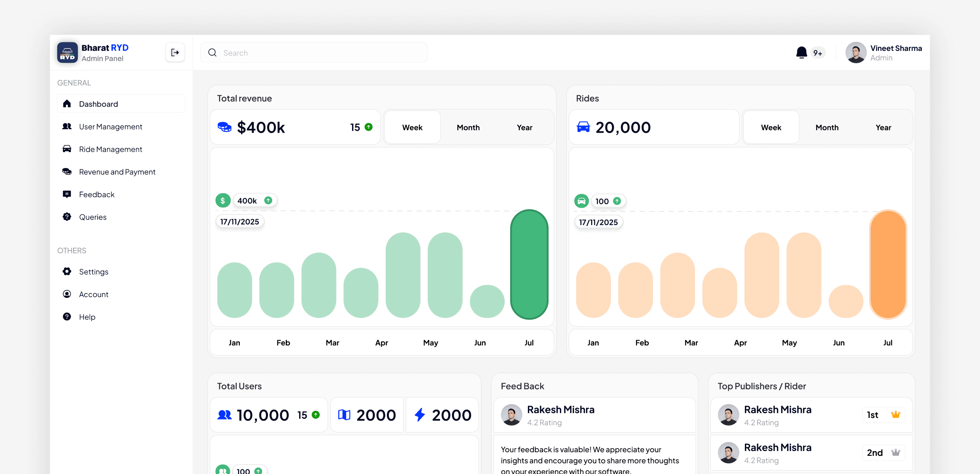Click the User Management people icon

67,126
